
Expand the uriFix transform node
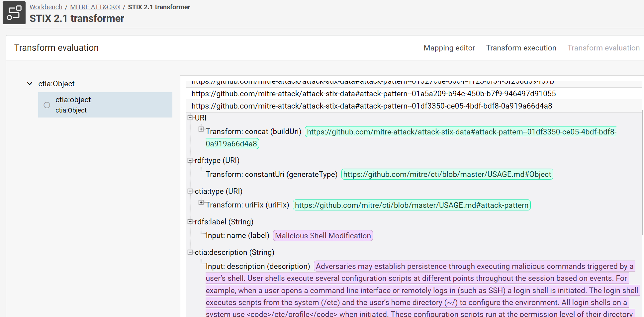point(201,202)
